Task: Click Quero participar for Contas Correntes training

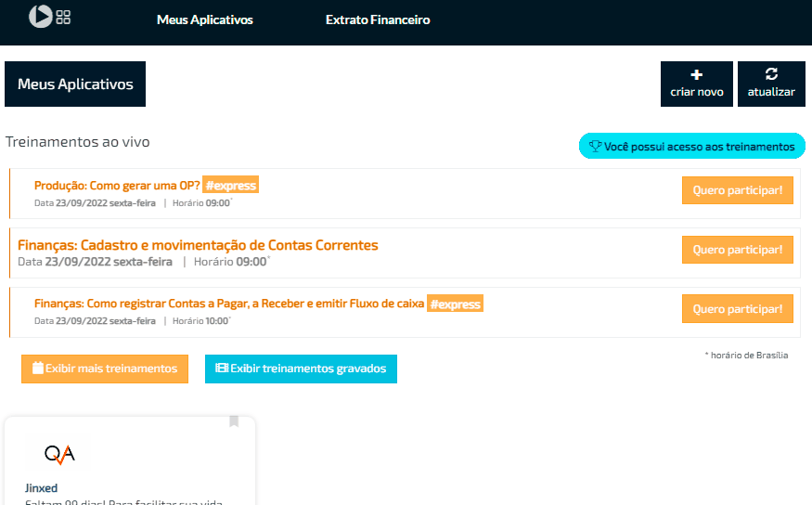Action: click(737, 250)
